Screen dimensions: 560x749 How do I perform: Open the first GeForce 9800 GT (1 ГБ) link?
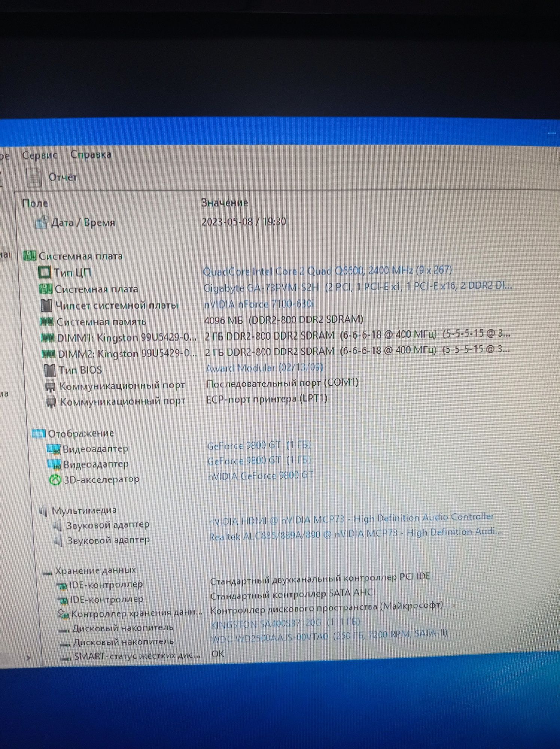click(x=259, y=445)
